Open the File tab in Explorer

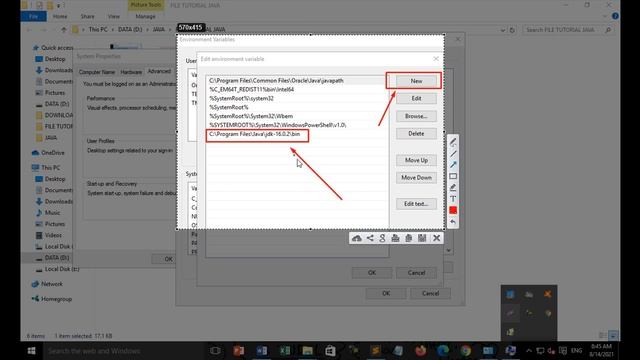33,16
